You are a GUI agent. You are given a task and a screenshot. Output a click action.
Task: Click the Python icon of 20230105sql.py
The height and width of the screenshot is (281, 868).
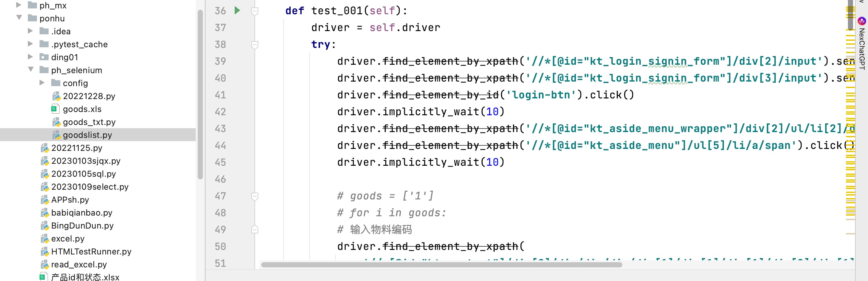click(44, 174)
